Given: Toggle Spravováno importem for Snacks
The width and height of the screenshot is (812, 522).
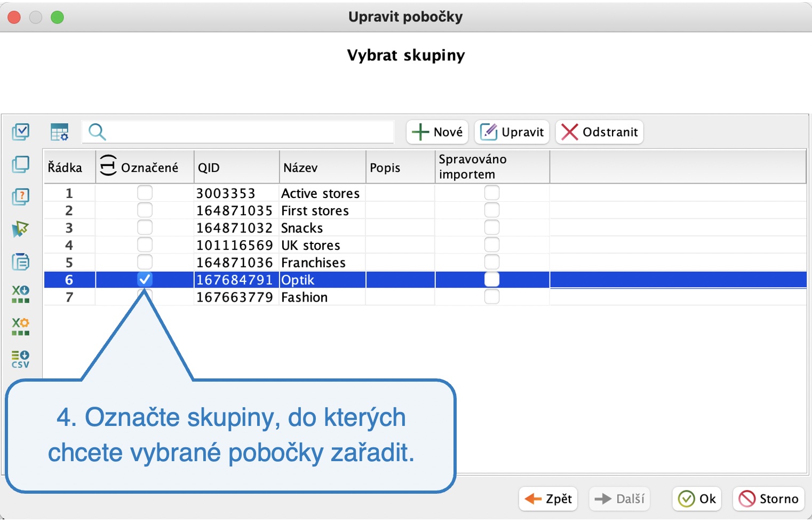Looking at the screenshot, I should (x=492, y=227).
